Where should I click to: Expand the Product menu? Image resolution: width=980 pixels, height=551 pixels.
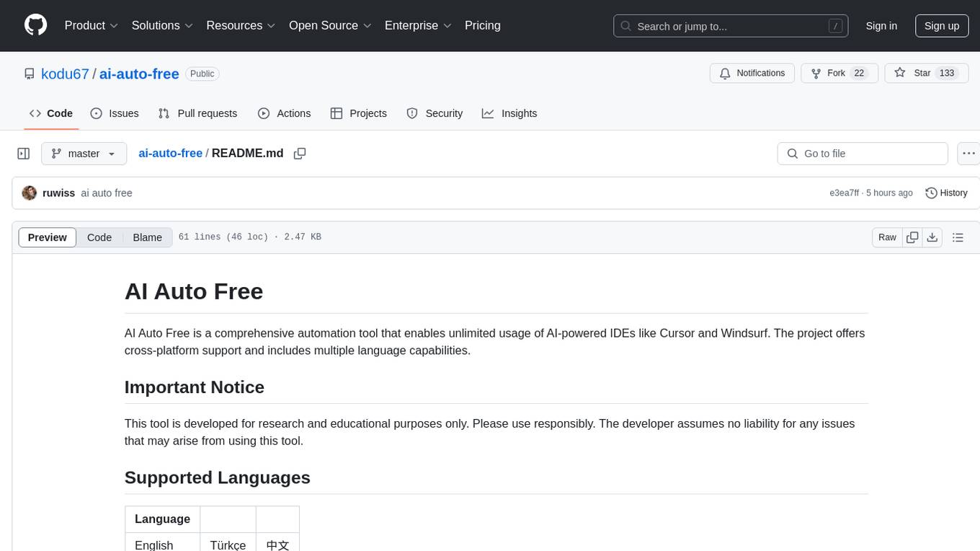tap(92, 25)
